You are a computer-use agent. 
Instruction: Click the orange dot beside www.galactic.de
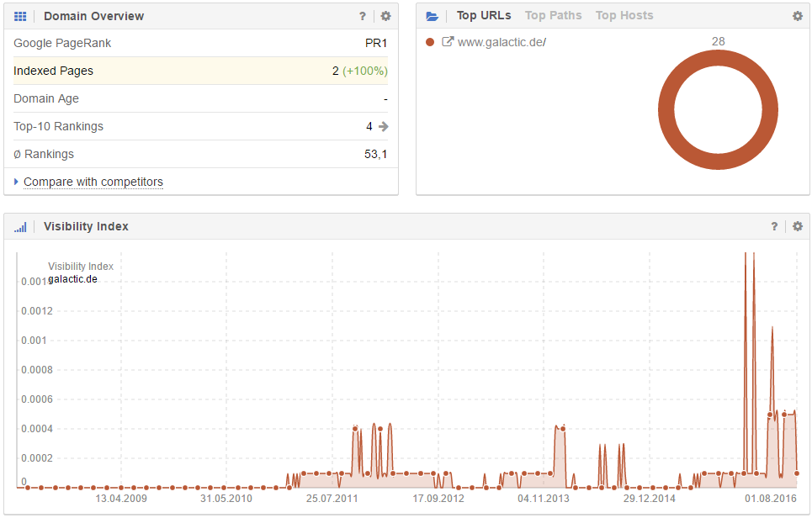click(430, 42)
